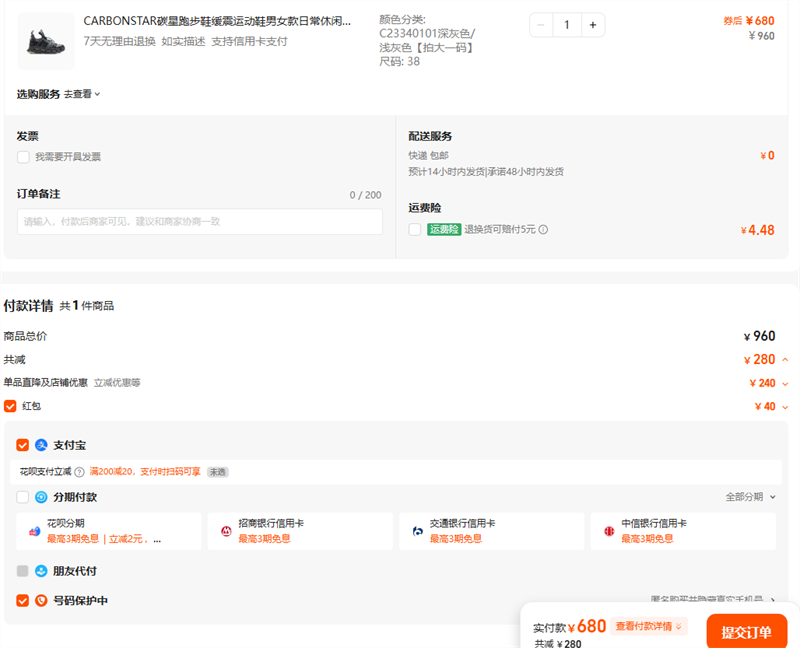This screenshot has height=648, width=800.
Task: Click the number protection shield icon
Action: click(x=42, y=601)
